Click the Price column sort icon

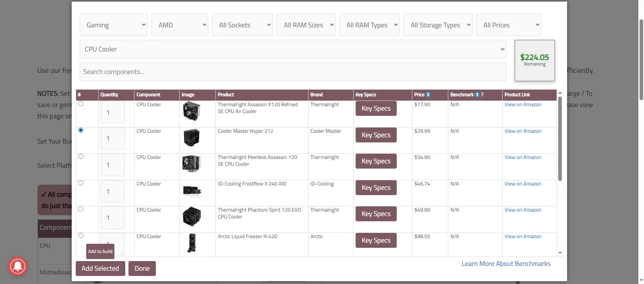[428, 95]
